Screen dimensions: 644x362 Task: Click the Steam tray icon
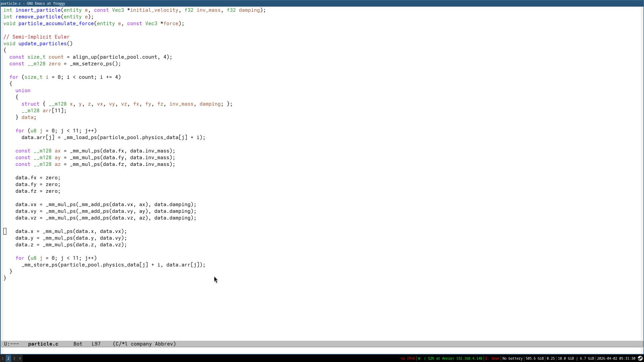tap(640, 358)
